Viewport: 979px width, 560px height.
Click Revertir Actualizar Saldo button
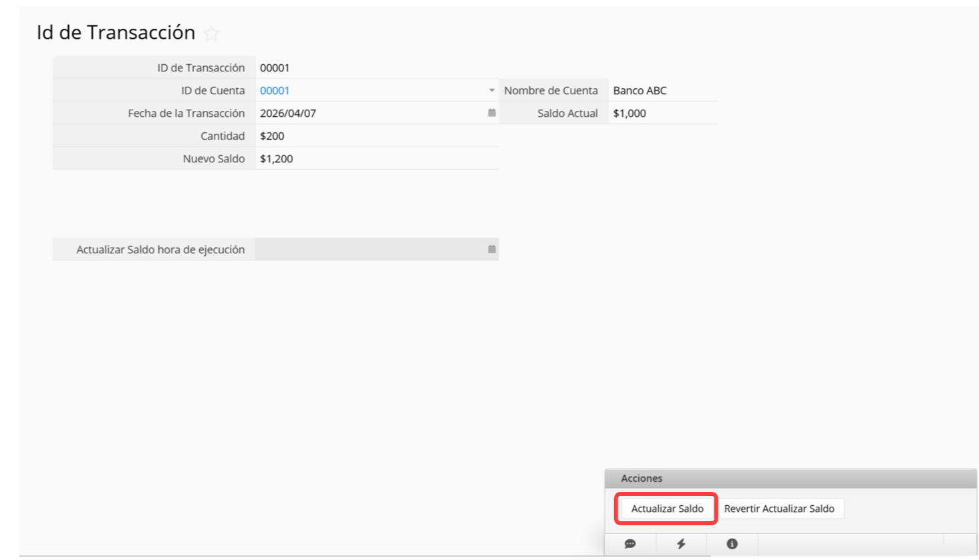pos(779,509)
